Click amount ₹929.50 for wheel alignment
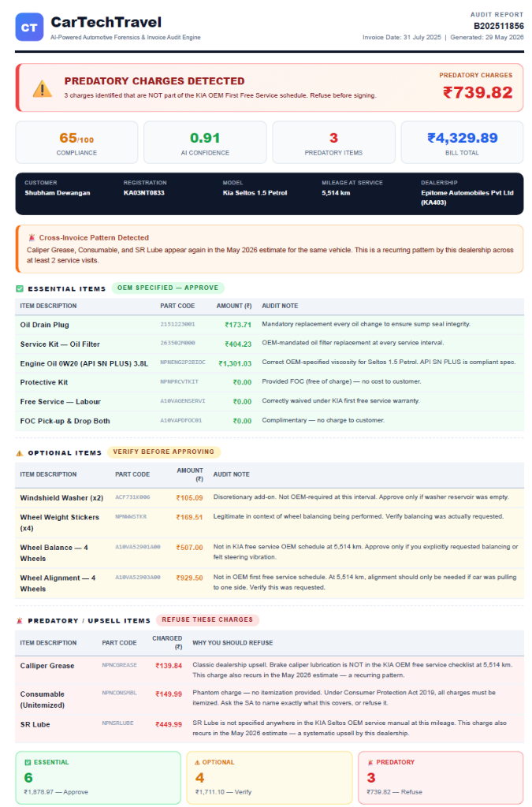The height and width of the screenshot is (807, 532). point(189,578)
